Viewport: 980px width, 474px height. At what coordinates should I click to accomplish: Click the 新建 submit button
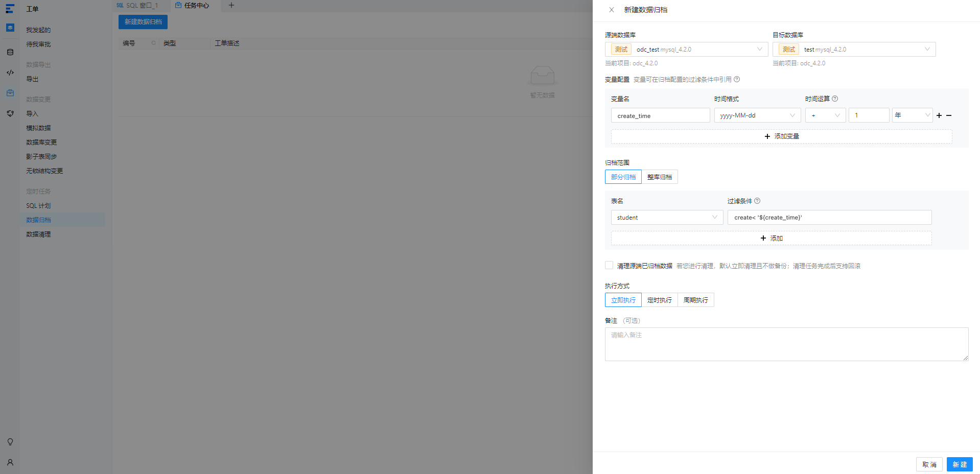960,464
